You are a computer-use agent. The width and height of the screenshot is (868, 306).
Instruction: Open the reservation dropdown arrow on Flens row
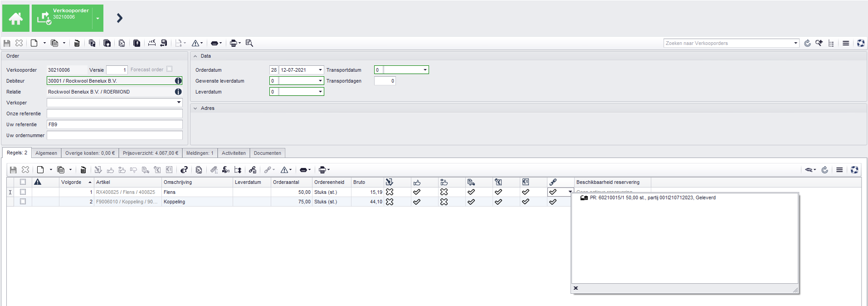tap(570, 192)
